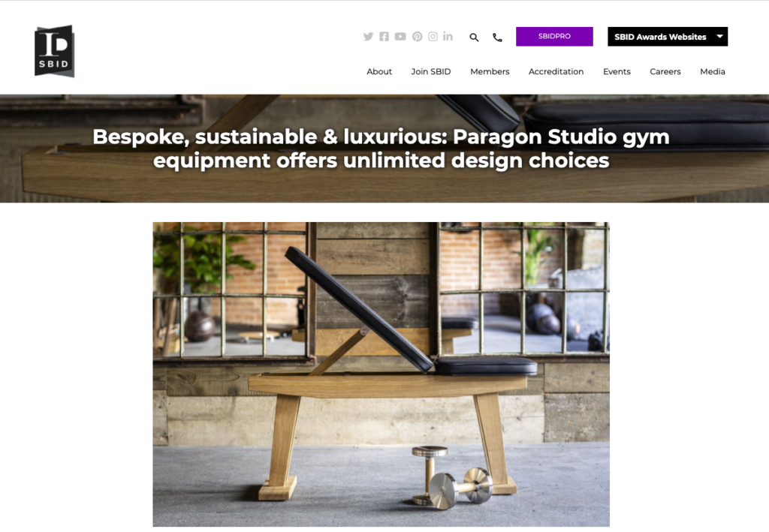
Task: Open the Instagram profile icon
Action: 433,37
